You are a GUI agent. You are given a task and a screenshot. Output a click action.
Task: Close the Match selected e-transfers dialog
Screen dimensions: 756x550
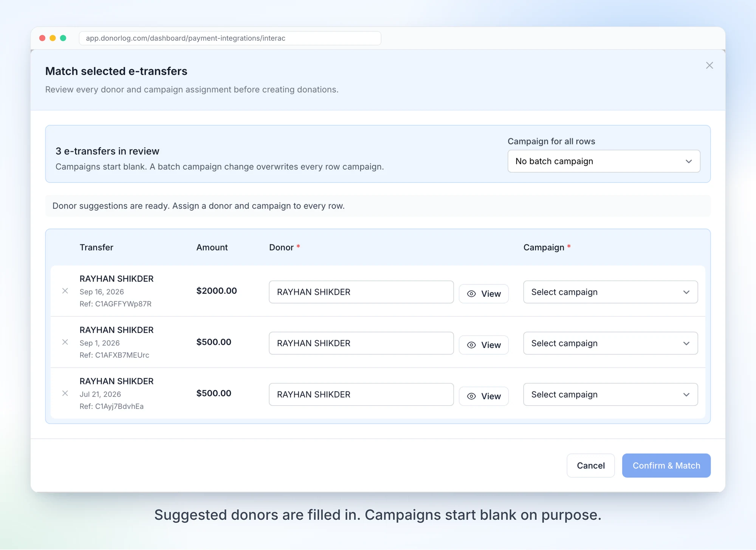709,65
